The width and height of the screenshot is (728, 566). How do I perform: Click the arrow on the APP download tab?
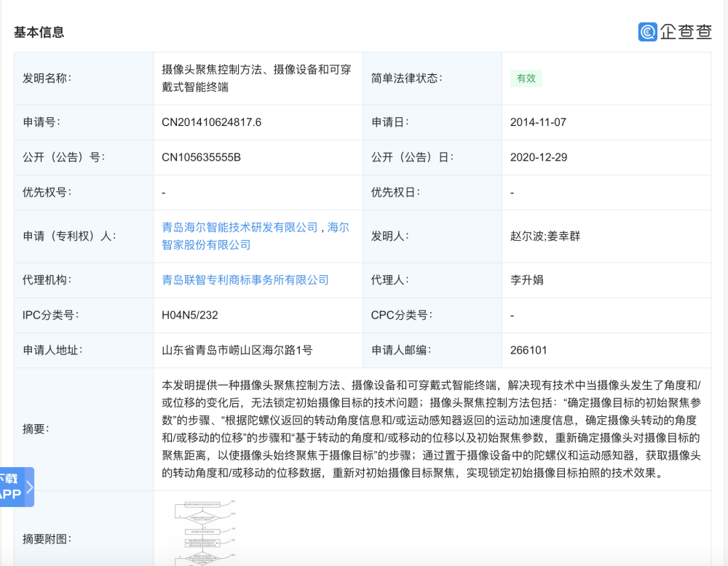pyautogui.click(x=30, y=487)
